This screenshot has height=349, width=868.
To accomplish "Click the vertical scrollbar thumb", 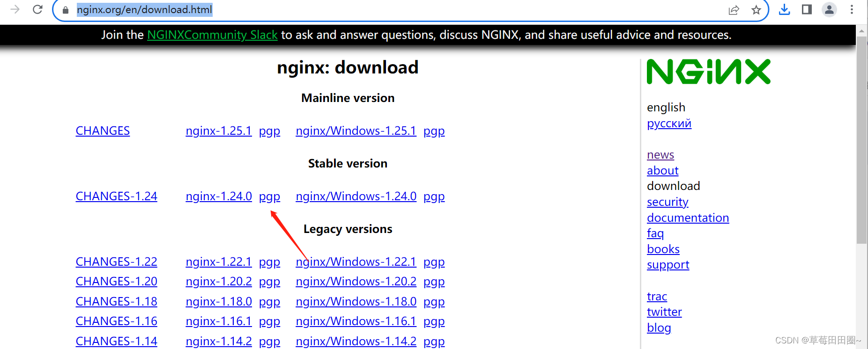I will (x=861, y=140).
